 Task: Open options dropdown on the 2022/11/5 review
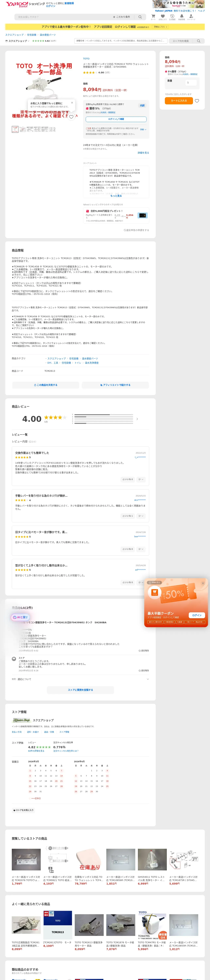pyautogui.click(x=141, y=479)
